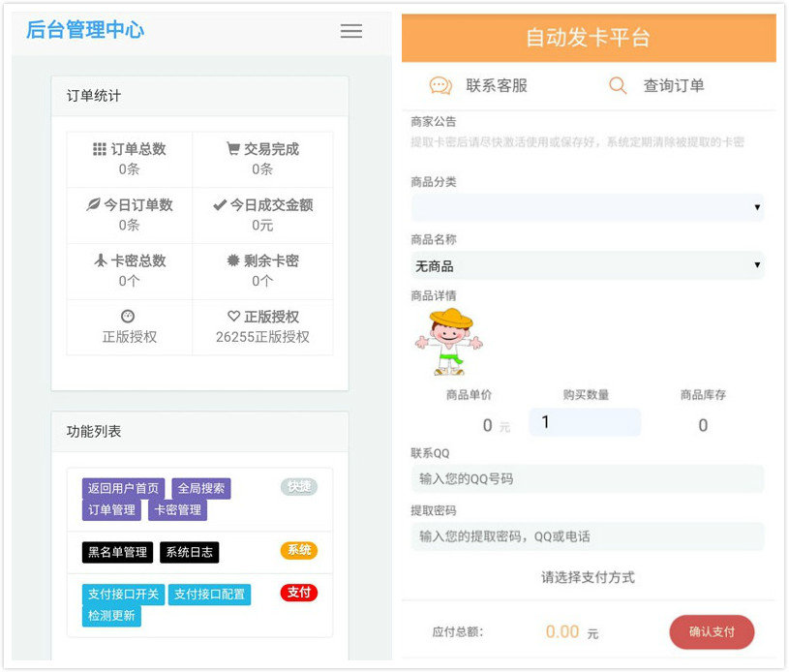Click the 今日订单数 leaf icon
This screenshot has width=789, height=672.
click(x=93, y=204)
